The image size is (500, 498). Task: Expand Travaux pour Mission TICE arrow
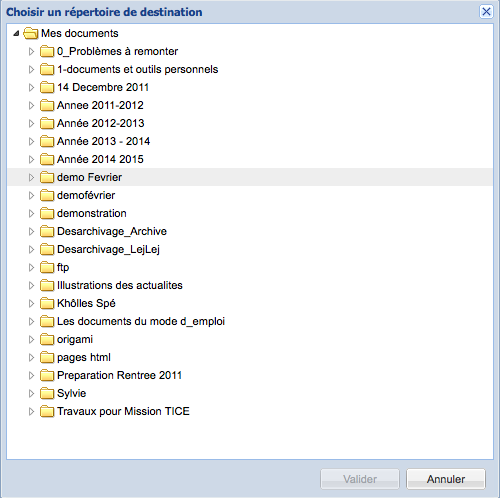coord(31,411)
